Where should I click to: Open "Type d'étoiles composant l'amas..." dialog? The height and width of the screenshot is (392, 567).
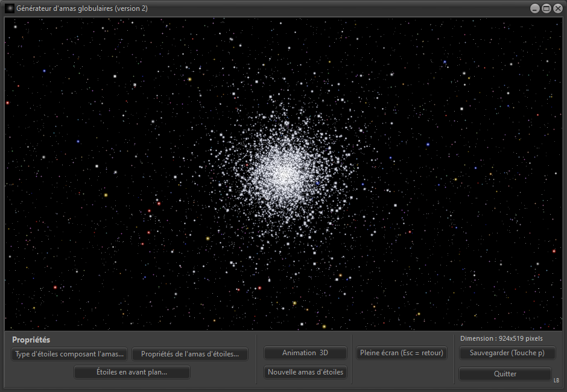tap(70, 354)
